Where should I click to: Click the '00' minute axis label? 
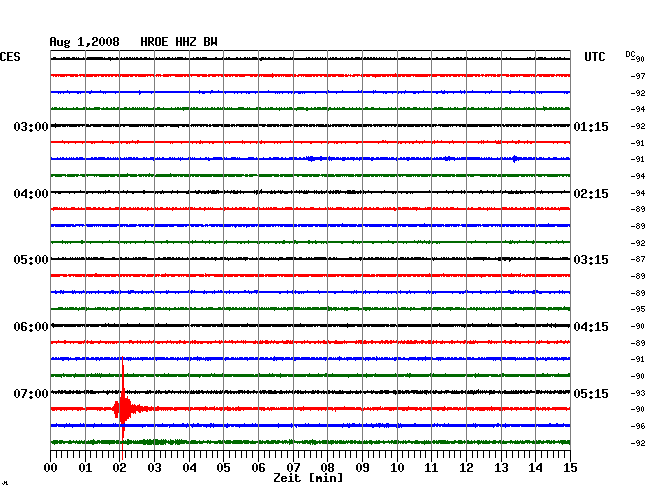[x=51, y=467]
